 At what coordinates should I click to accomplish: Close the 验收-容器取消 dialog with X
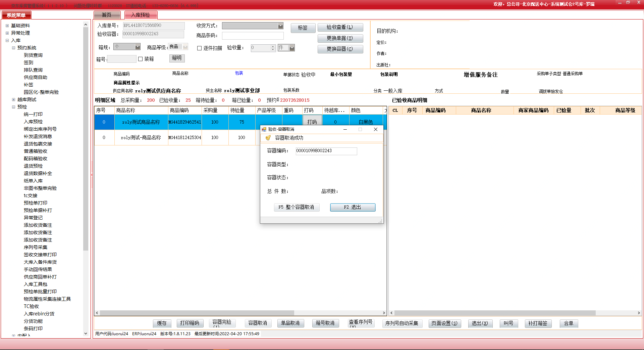point(375,129)
